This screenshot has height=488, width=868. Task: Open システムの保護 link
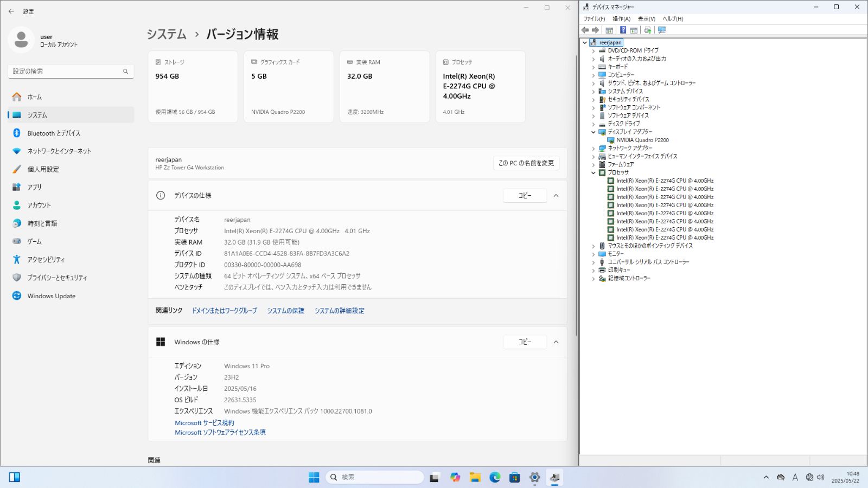pos(285,311)
